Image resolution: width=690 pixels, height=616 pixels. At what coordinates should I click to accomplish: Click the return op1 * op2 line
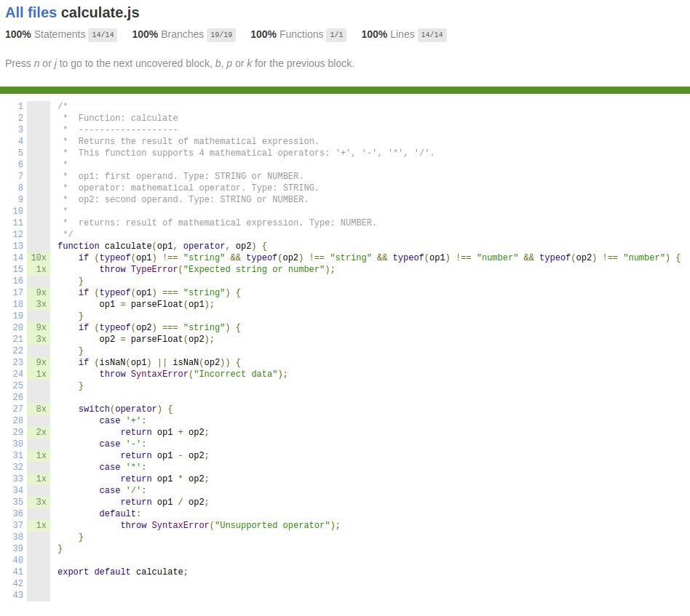pyautogui.click(x=164, y=479)
